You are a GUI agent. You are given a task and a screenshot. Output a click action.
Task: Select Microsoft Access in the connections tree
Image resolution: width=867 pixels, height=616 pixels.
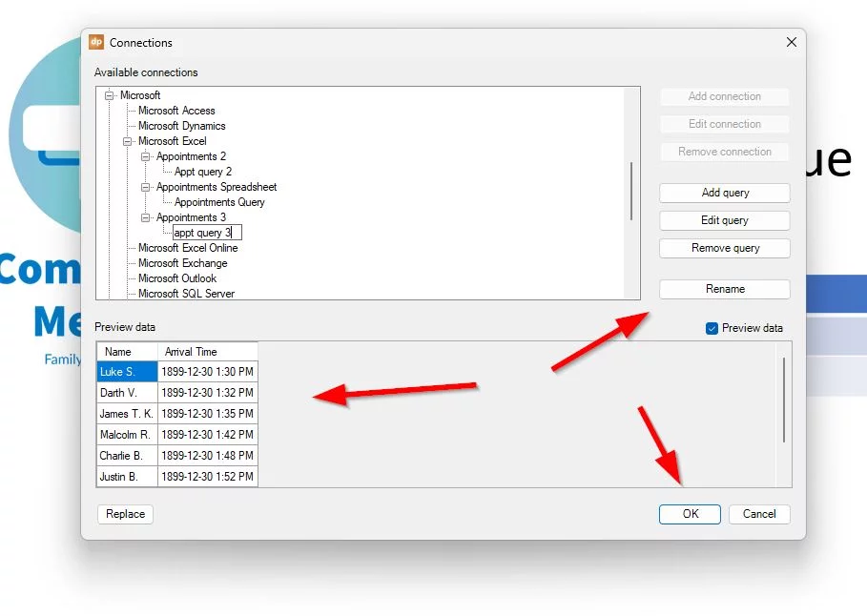click(x=176, y=111)
